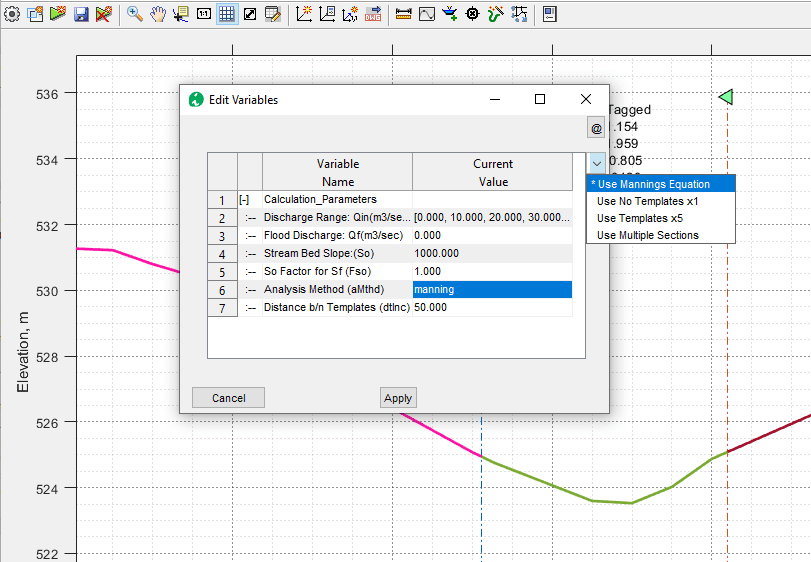Save using the floppy disk icon
811x562 pixels.
(x=81, y=14)
